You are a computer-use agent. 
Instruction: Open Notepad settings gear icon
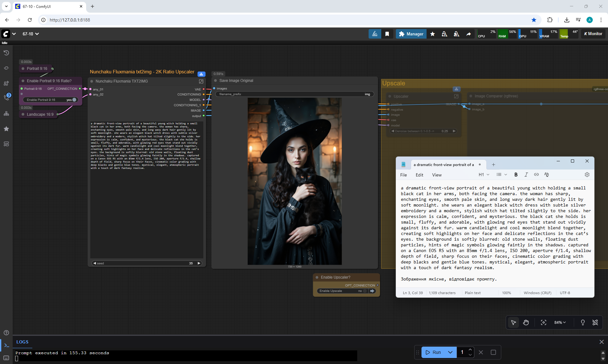click(587, 175)
